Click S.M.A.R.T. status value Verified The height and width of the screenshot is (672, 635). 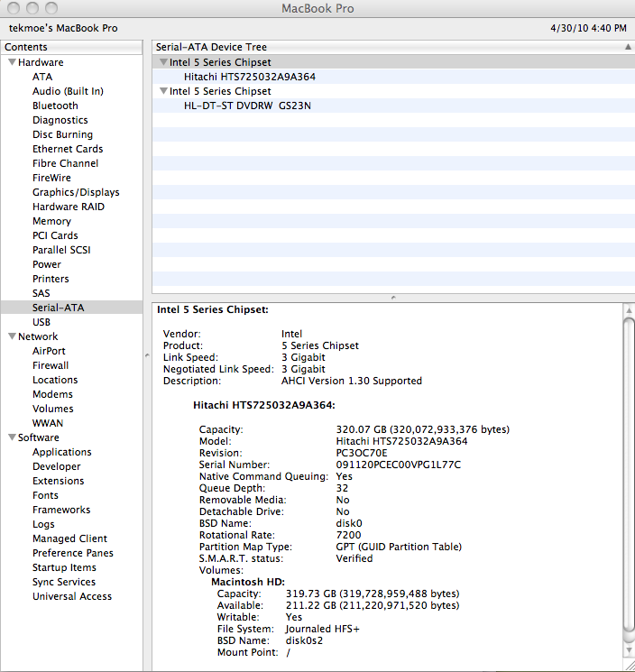[x=354, y=558]
